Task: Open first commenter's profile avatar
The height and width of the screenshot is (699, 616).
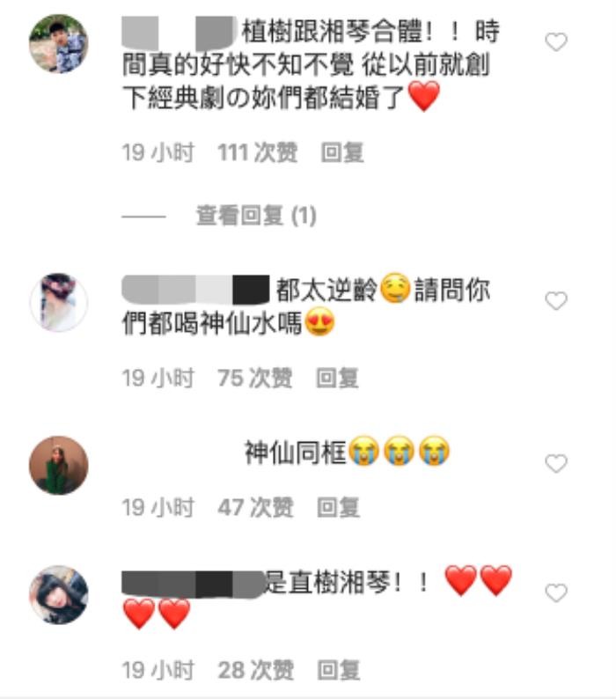Action: click(59, 44)
